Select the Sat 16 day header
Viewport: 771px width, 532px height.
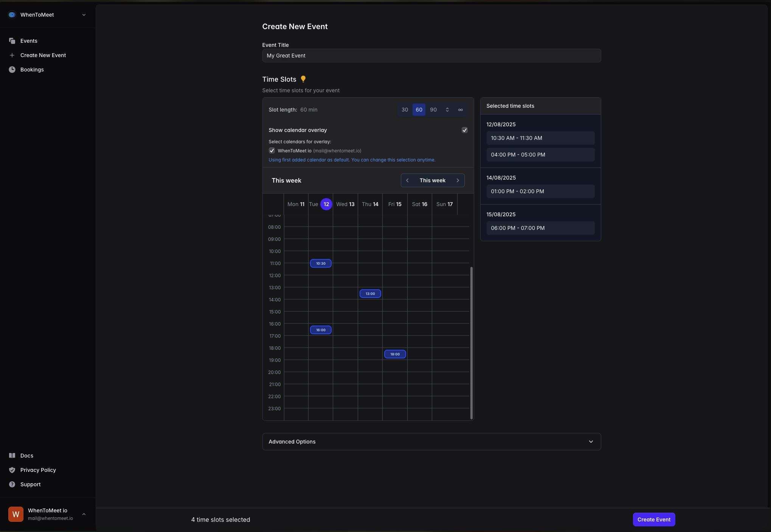(420, 204)
